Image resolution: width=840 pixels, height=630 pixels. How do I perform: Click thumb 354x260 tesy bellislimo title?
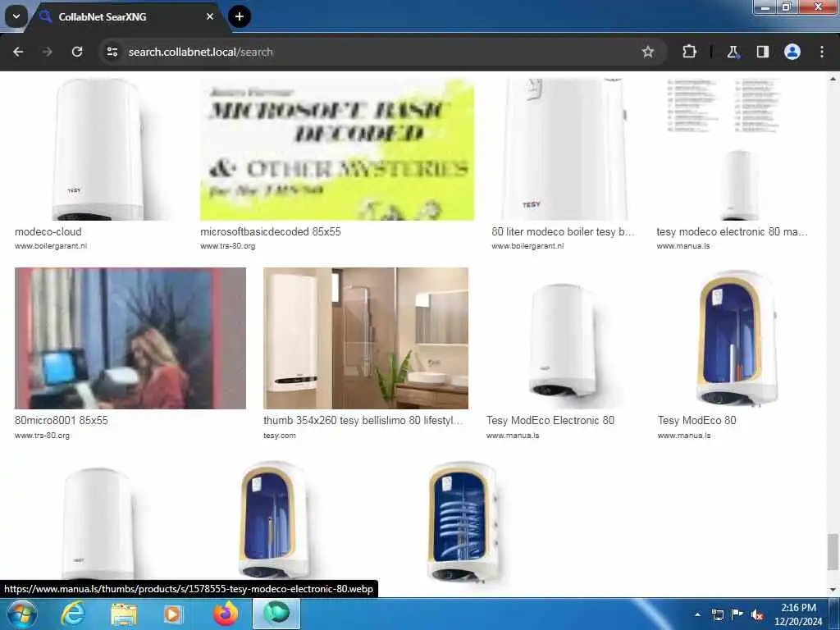point(363,421)
